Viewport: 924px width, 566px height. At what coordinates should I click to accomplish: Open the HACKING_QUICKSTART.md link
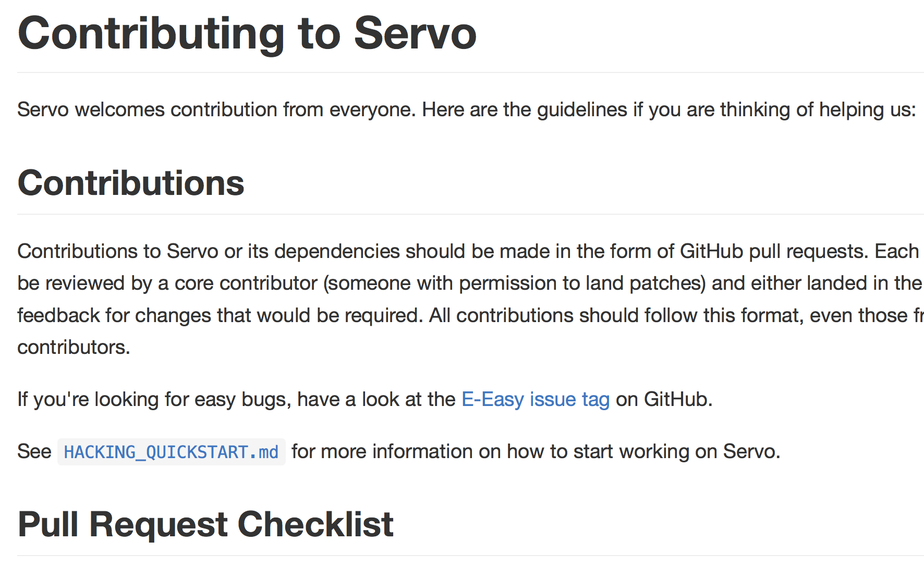(x=171, y=452)
